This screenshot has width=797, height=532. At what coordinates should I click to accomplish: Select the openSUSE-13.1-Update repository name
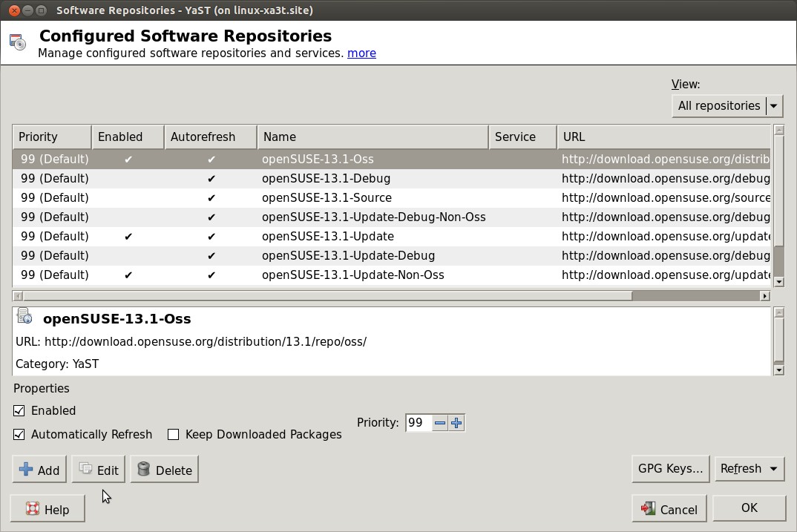[x=328, y=236]
